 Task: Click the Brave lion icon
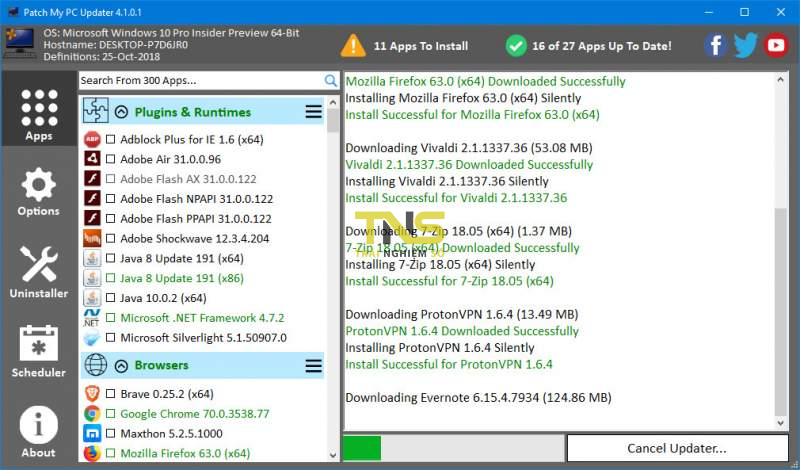coord(92,394)
